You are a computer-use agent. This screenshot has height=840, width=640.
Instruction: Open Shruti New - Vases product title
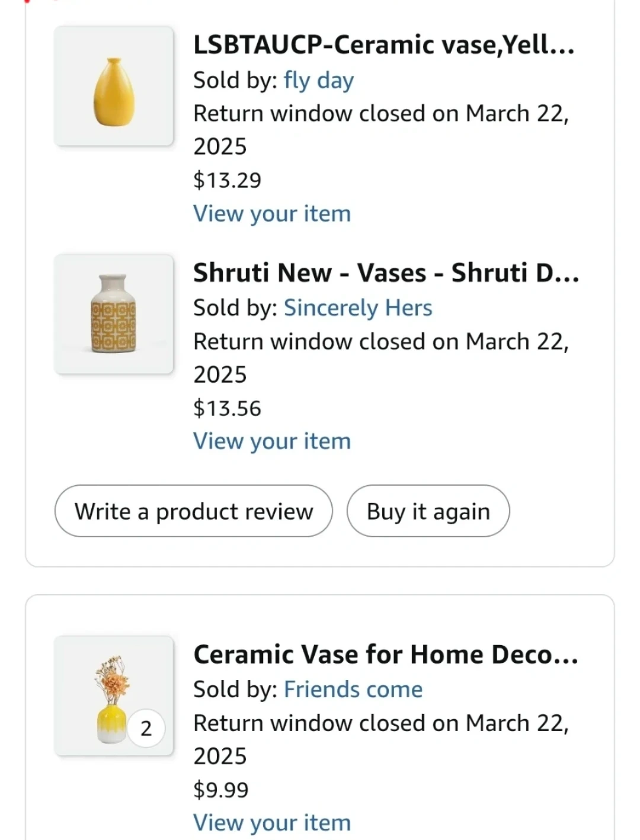(386, 273)
